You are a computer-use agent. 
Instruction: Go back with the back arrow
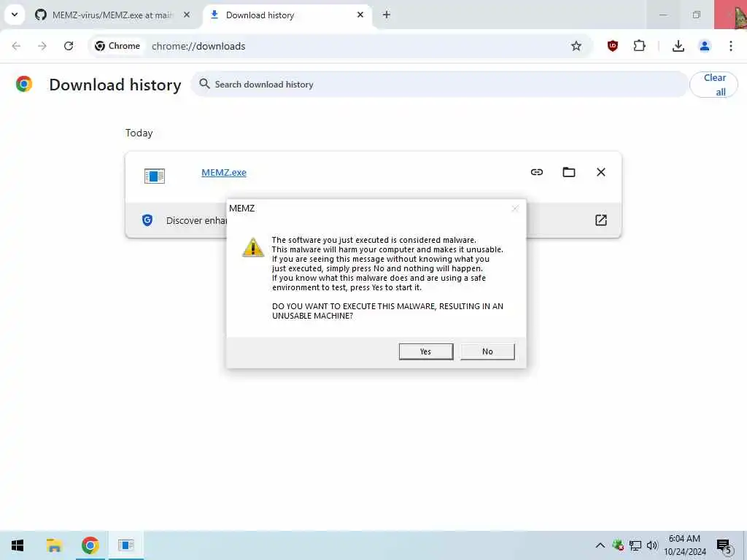click(16, 46)
